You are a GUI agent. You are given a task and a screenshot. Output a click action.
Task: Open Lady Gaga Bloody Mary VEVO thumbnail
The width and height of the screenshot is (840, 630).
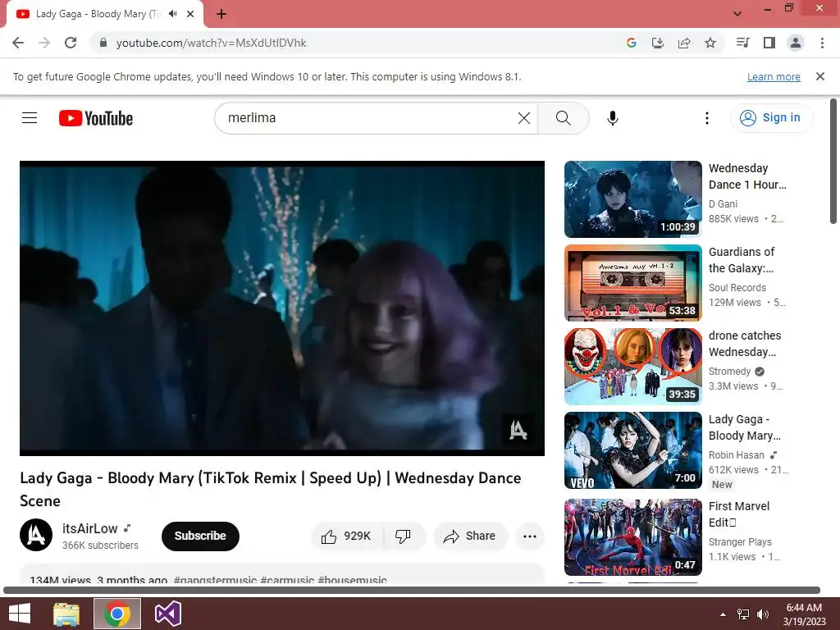(x=633, y=450)
